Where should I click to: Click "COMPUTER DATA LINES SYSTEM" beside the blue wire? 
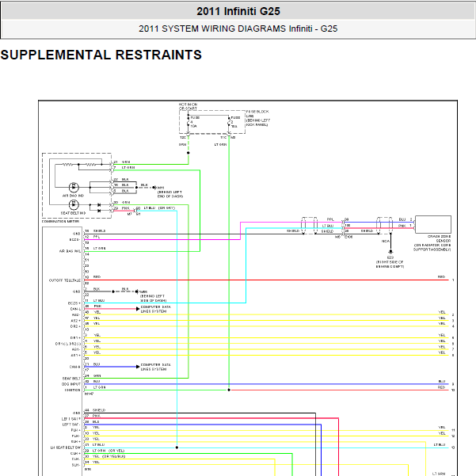click(155, 367)
